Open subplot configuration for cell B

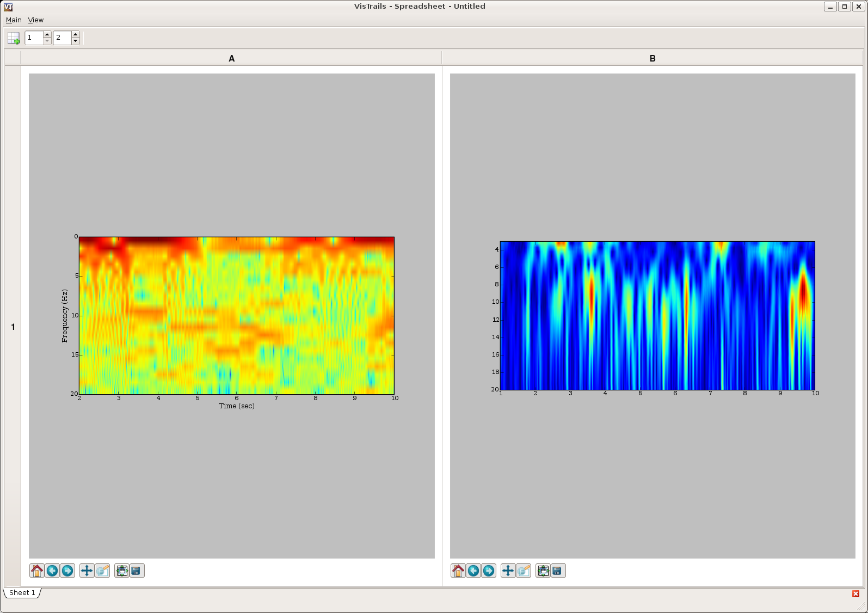coord(543,571)
